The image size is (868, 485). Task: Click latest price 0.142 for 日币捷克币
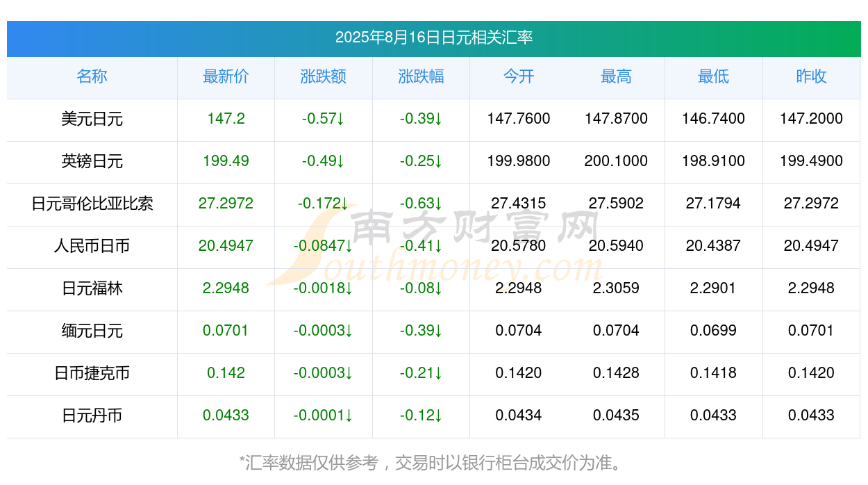(226, 373)
